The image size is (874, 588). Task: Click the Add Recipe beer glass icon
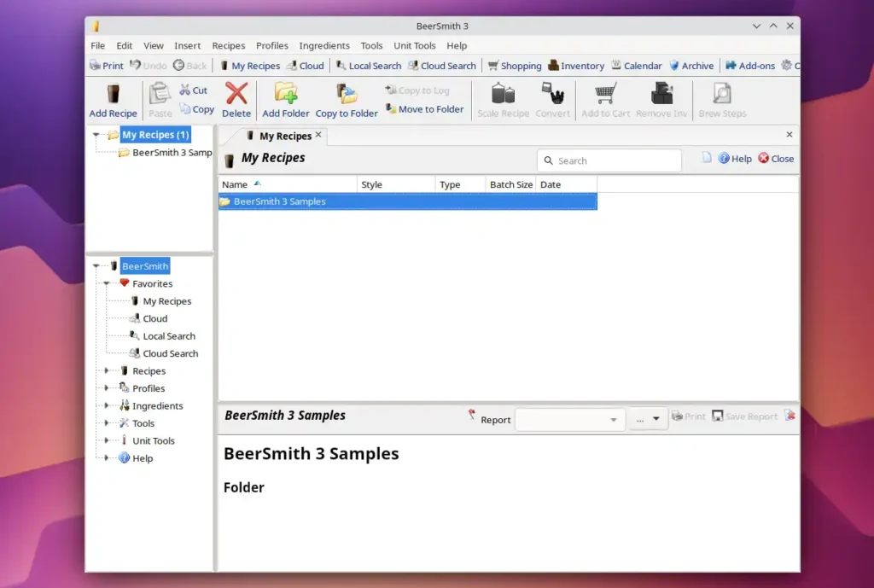tap(113, 94)
